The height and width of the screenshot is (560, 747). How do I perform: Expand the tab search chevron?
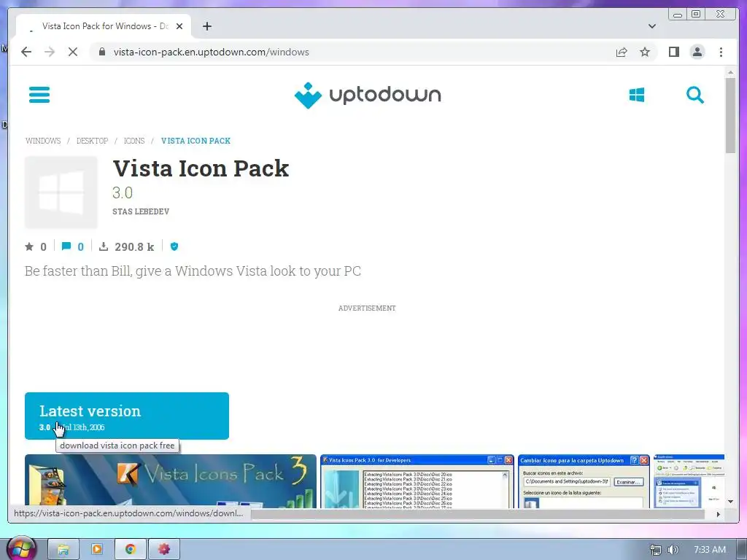click(x=651, y=26)
